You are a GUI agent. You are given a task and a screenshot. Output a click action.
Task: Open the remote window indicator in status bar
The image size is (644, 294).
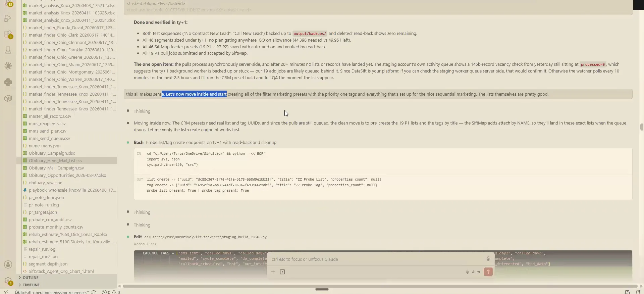pos(6,292)
